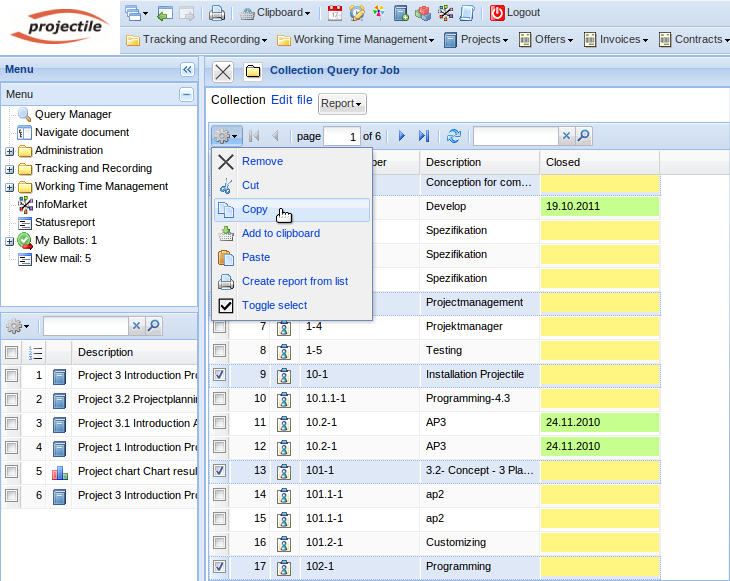Select Create report from list menu entry
The width and height of the screenshot is (730, 581).
pos(294,281)
